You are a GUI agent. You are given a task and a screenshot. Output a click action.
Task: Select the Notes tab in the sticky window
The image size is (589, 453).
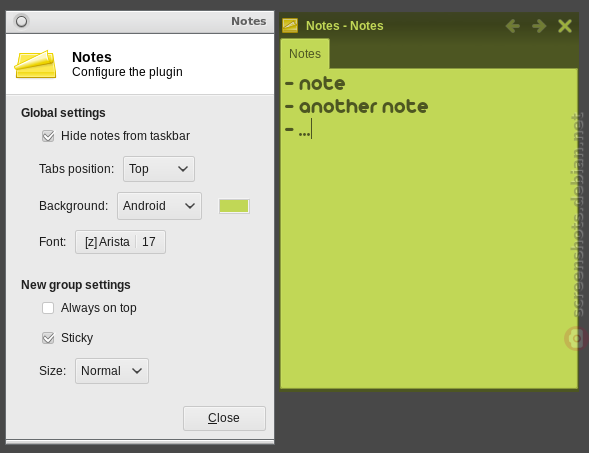pyautogui.click(x=305, y=54)
